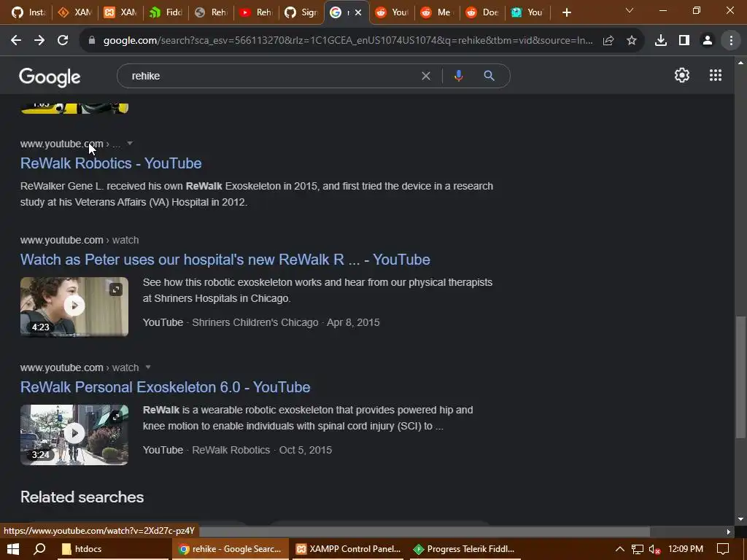Play the 3:24 ReWalk video thumbnail

pos(74,433)
